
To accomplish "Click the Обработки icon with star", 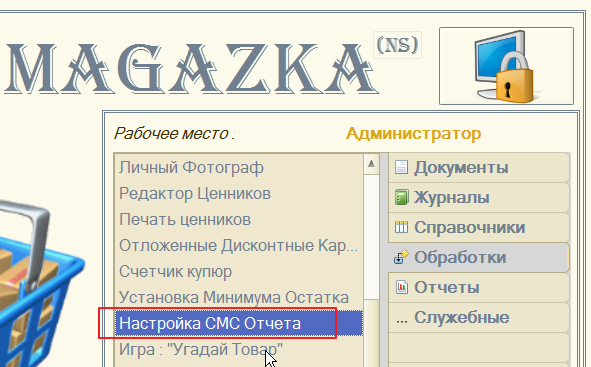I will click(x=401, y=257).
